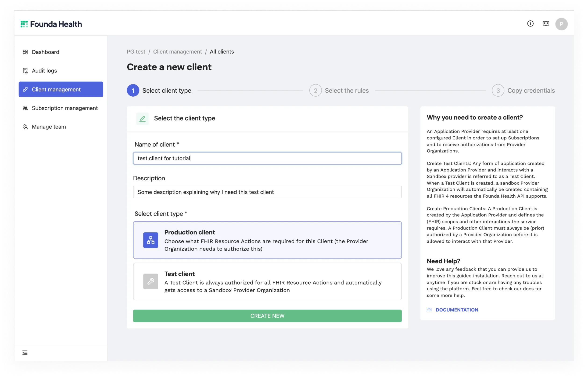Open Audit logs from the sidebar

point(61,71)
